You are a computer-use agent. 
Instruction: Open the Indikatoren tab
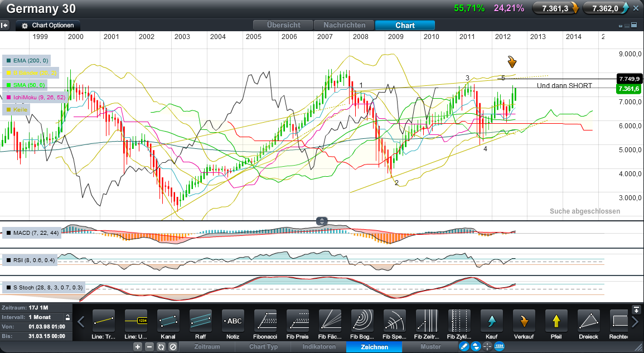tap(319, 347)
